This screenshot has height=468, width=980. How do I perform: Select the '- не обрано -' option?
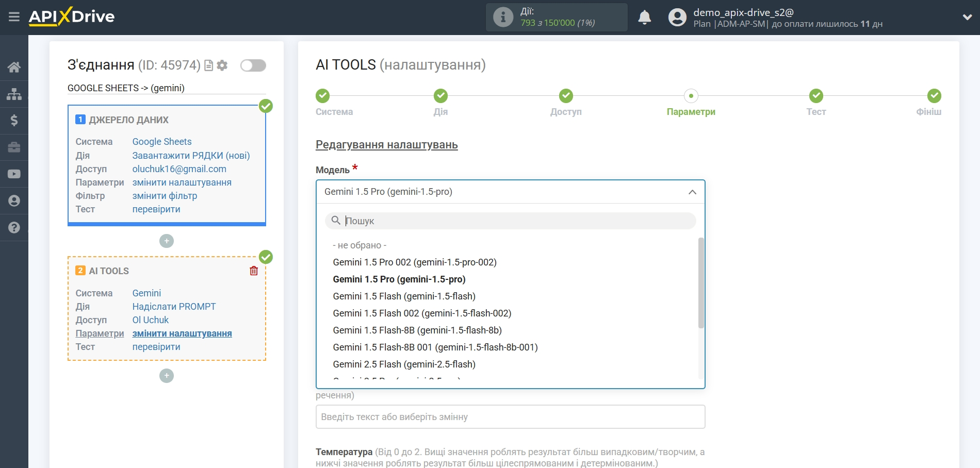[x=360, y=245]
